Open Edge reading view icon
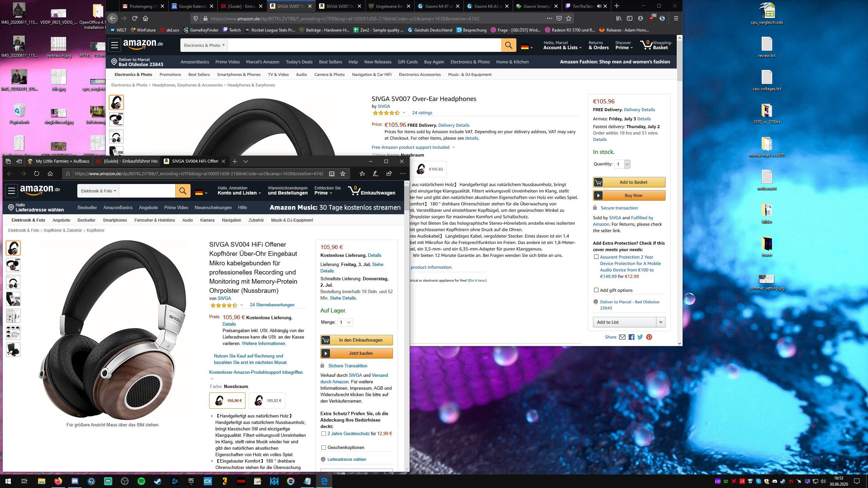868x488 pixels. (332, 174)
